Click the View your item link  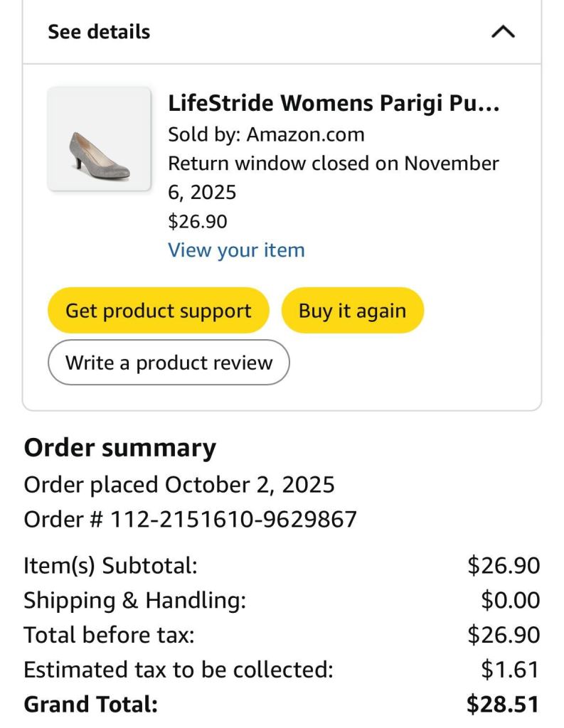point(236,250)
